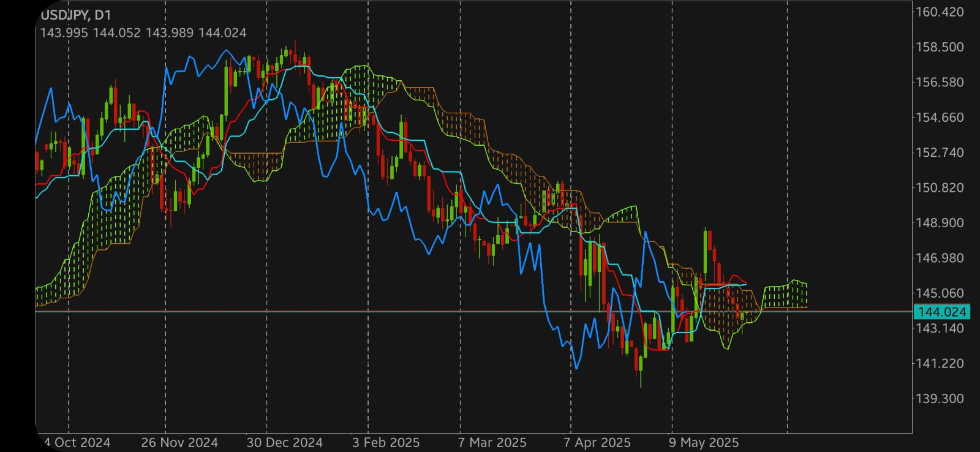
Task: Click the 156.580 price axis label
Action: coord(939,82)
